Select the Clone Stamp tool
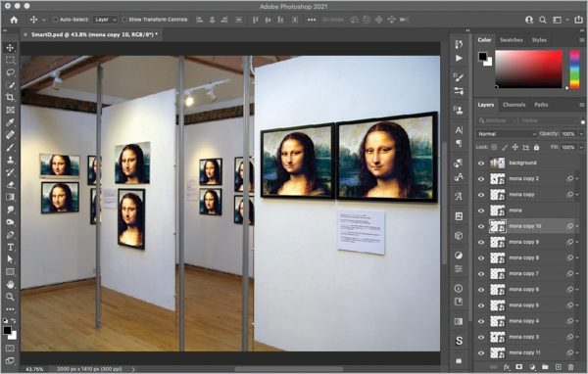 (x=10, y=160)
